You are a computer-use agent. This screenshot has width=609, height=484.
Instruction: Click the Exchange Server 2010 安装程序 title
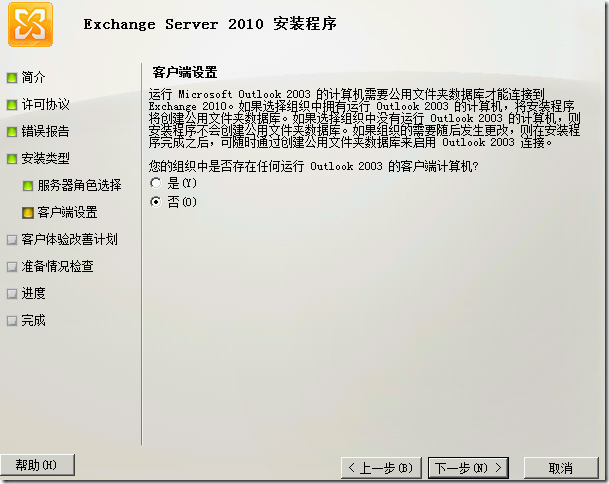[x=210, y=24]
